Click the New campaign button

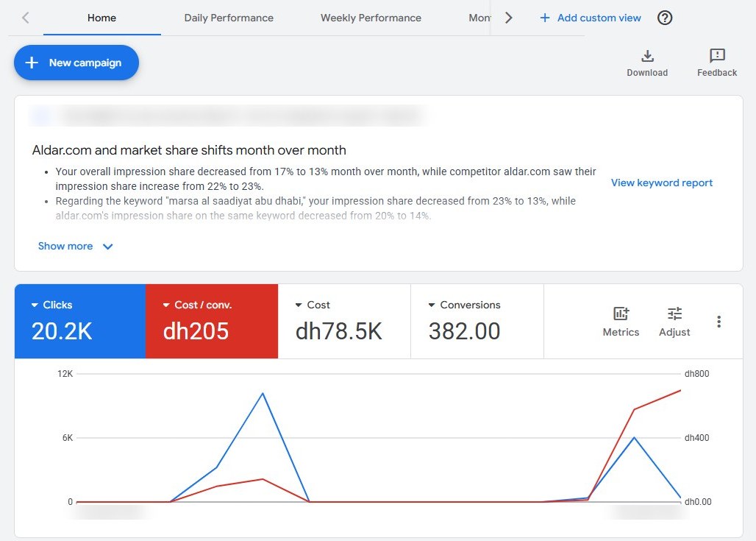[76, 63]
